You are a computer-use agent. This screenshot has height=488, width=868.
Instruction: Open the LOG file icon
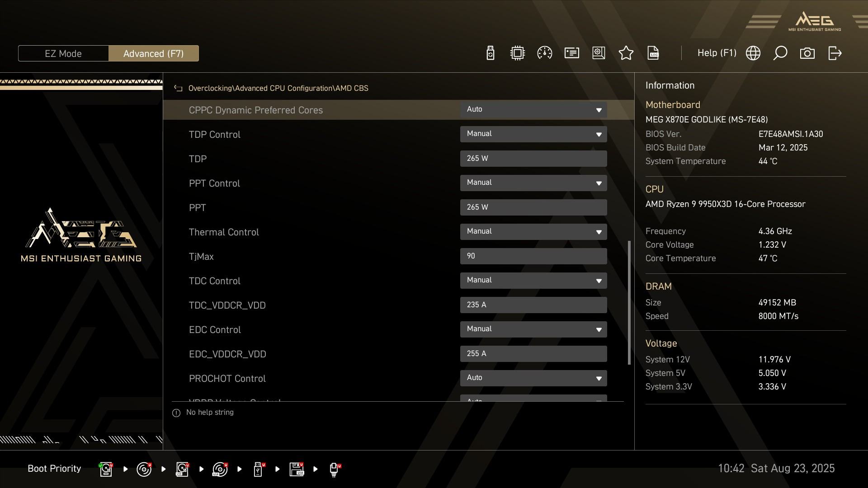click(653, 53)
